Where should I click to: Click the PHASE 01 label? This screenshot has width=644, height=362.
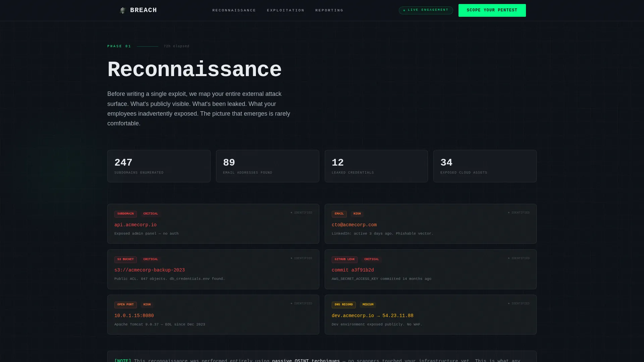119,46
